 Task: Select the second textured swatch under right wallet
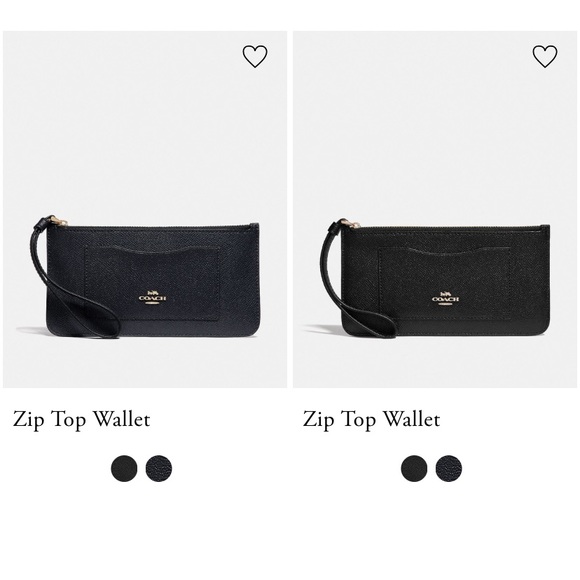449,468
